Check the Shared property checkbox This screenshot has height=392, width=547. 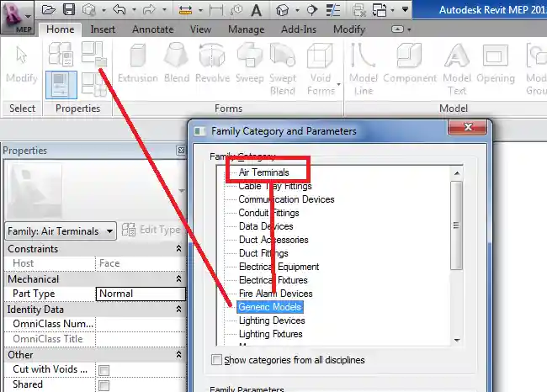pyautogui.click(x=104, y=385)
